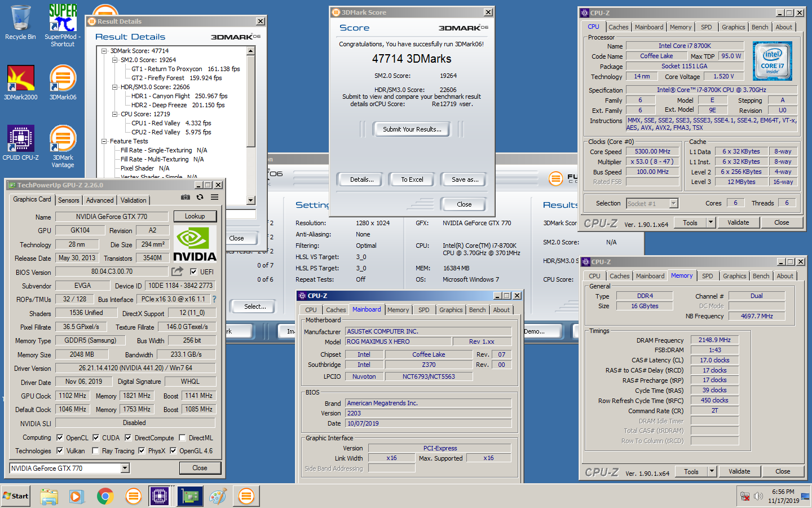Select the CPUID CPU-Z desktop icon
This screenshot has width=812, height=508.
click(20, 143)
